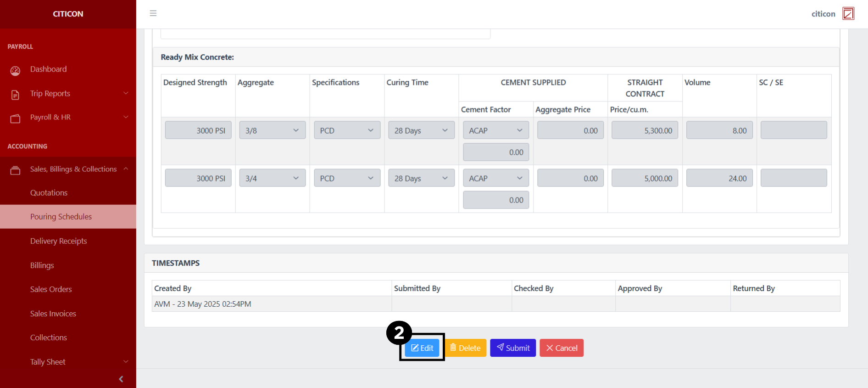Click the Sales, Billings & Collections icon
Viewport: 868px width, 388px height.
click(x=15, y=170)
